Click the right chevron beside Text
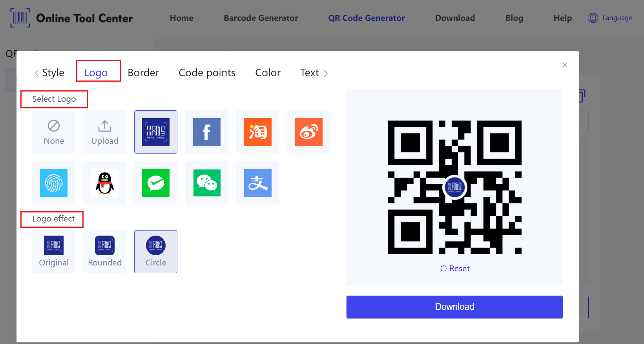 pos(326,73)
